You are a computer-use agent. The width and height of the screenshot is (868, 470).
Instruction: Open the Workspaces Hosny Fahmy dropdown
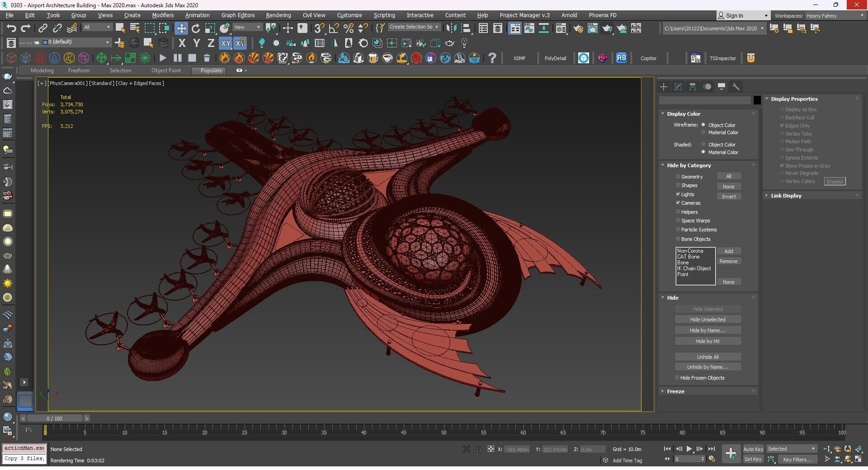[x=835, y=15]
